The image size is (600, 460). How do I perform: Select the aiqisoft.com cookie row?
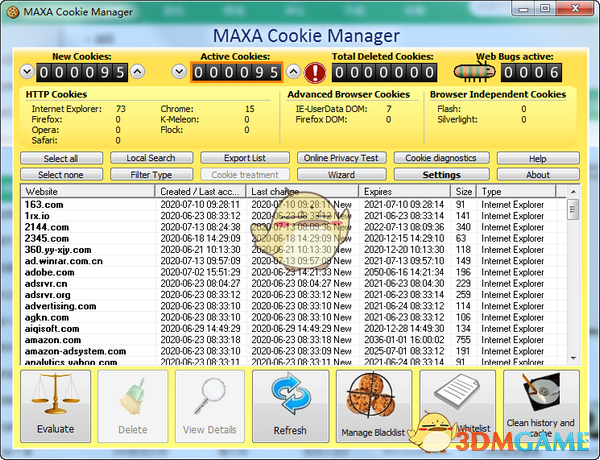click(x=294, y=329)
